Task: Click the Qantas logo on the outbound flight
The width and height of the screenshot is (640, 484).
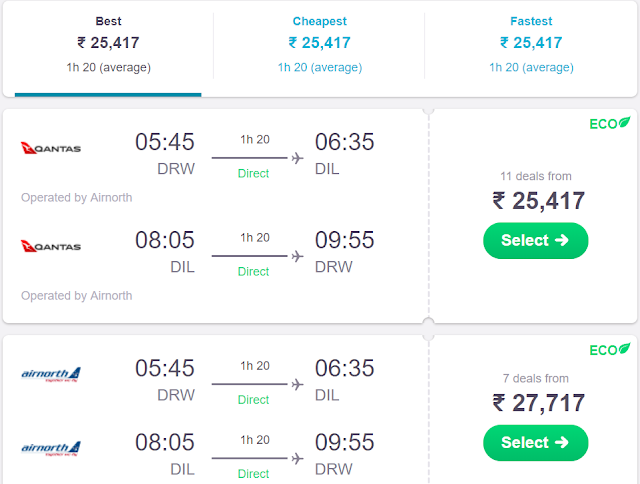Action: (51, 148)
